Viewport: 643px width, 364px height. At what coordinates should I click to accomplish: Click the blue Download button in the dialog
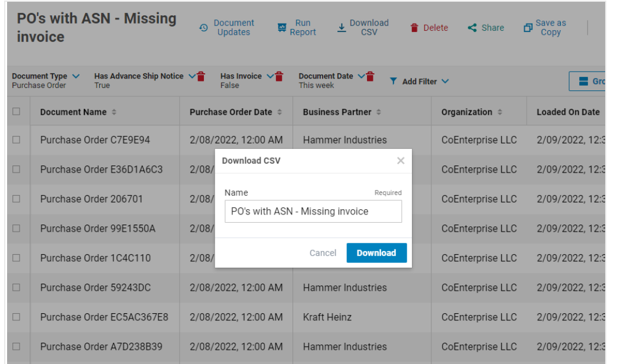(376, 253)
